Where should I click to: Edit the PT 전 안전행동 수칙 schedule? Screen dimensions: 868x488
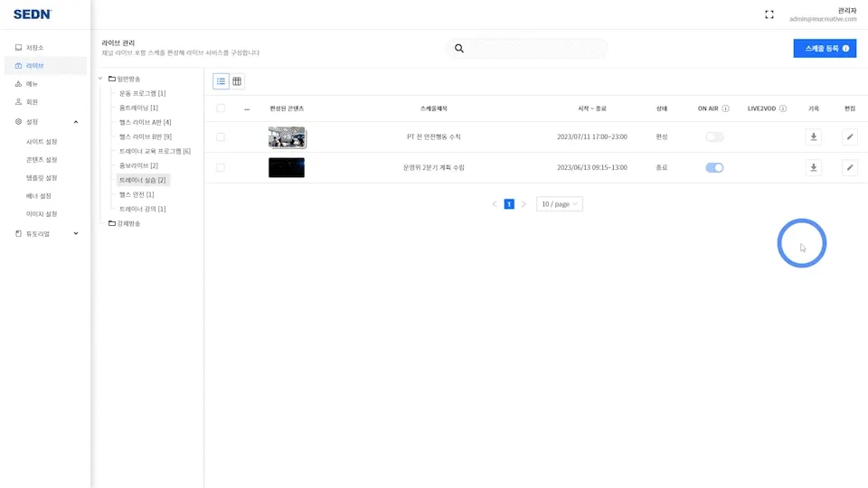pos(850,136)
